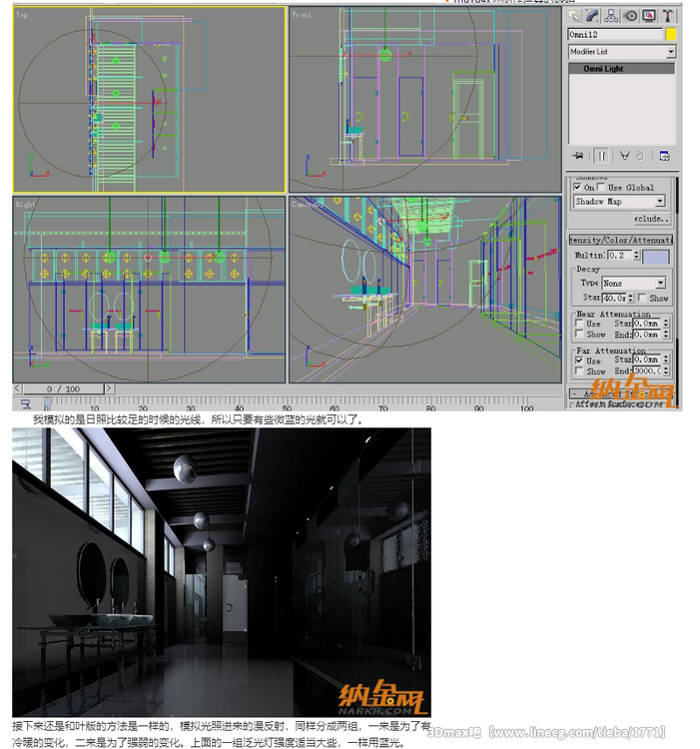This screenshot has height=749, width=700.
Task: Toggle Shadows On checkbox
Action: point(578,187)
